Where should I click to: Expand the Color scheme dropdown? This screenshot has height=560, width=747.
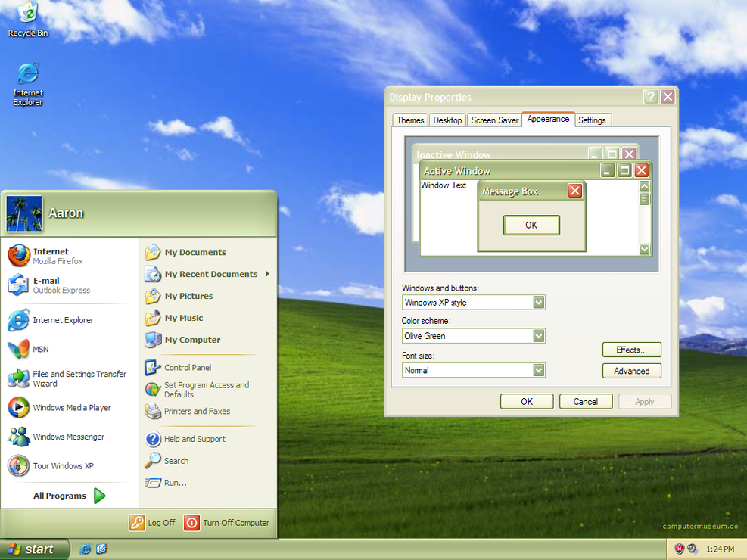pos(538,336)
